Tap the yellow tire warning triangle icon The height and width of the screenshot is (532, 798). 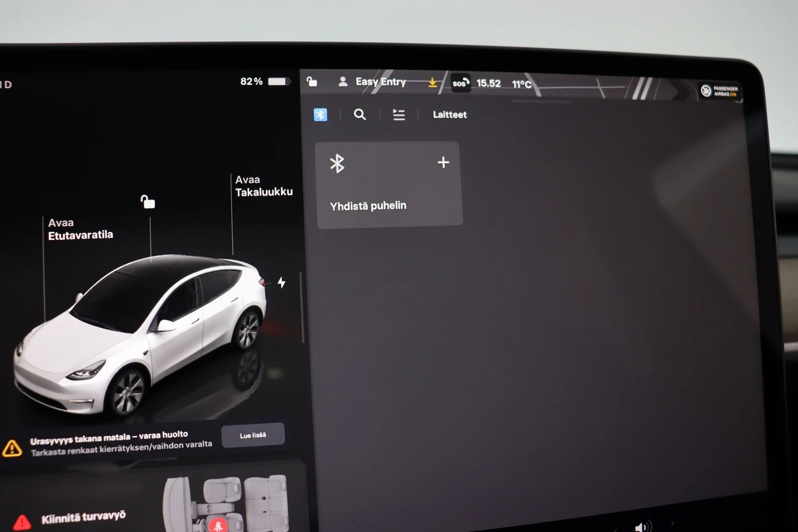pyautogui.click(x=12, y=448)
